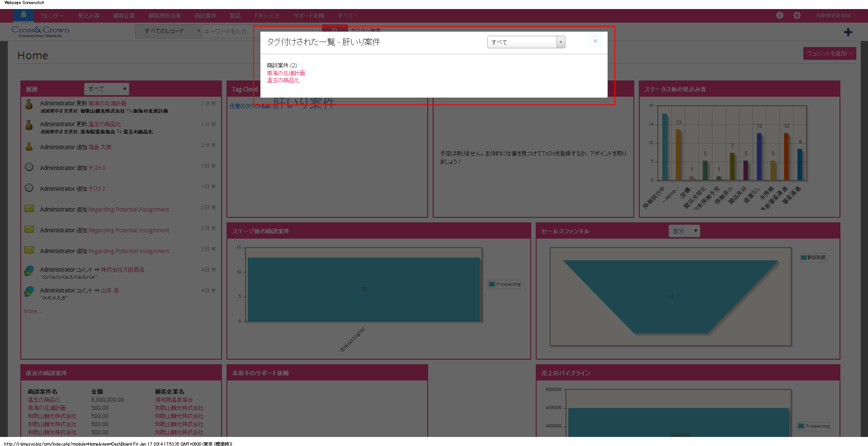Open the 顧客側担当者 menu

pos(165,16)
